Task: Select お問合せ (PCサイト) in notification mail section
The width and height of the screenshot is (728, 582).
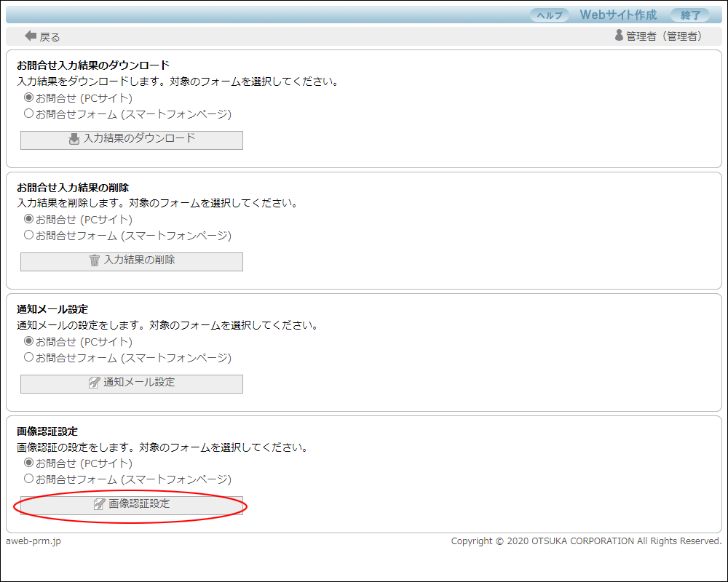Action: click(x=29, y=341)
